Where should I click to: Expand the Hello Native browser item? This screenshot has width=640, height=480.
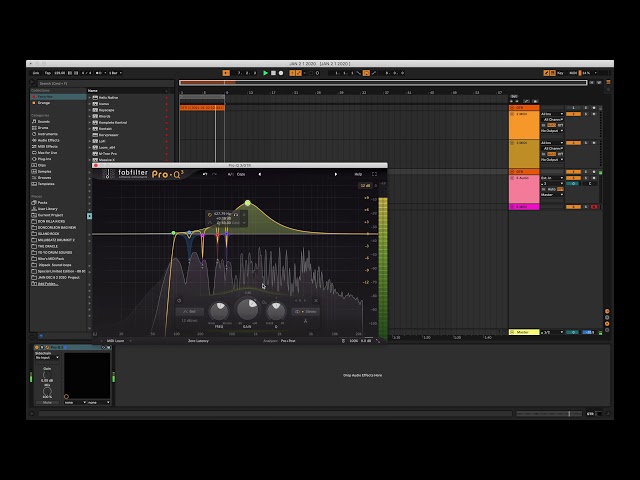coord(89,98)
